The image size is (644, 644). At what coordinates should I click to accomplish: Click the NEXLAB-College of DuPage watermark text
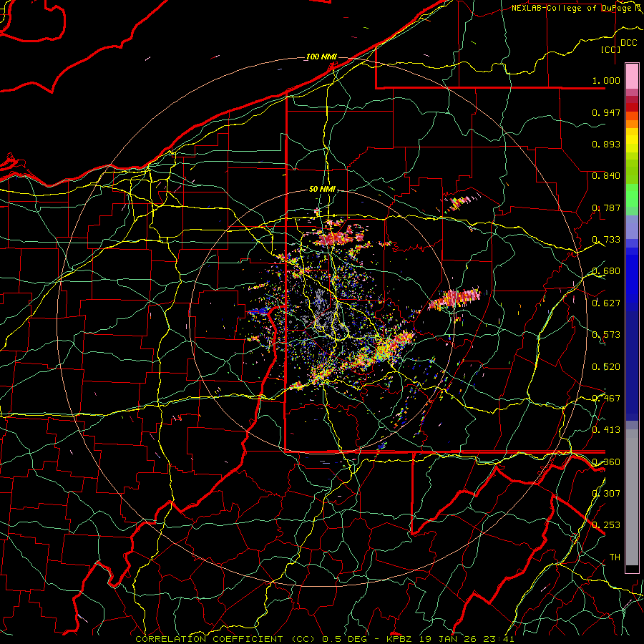(x=576, y=8)
